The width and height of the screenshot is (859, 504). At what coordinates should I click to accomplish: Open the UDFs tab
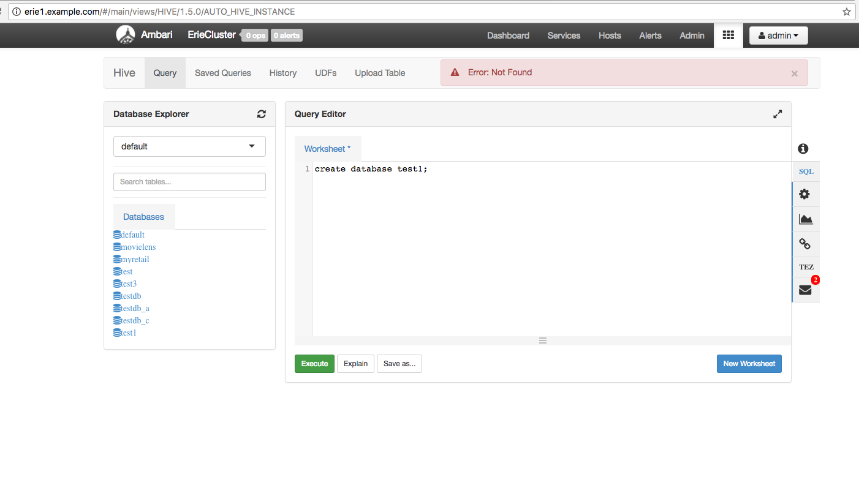tap(326, 73)
